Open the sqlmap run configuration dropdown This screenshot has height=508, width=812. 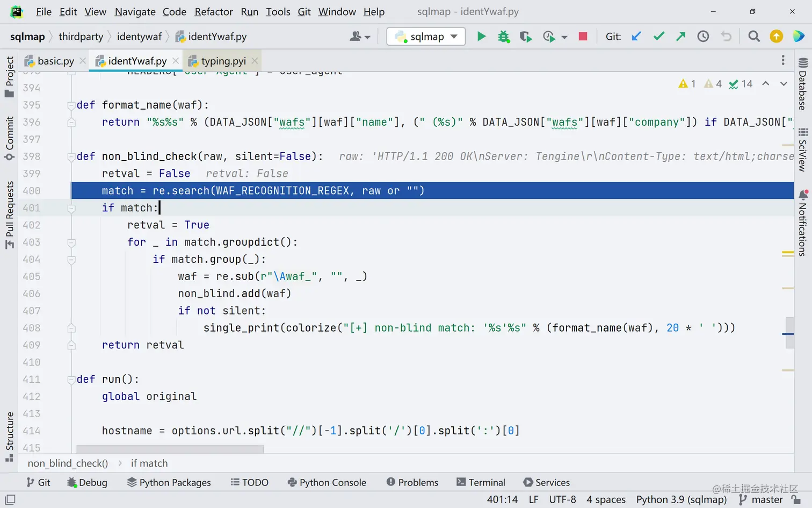pyautogui.click(x=426, y=37)
